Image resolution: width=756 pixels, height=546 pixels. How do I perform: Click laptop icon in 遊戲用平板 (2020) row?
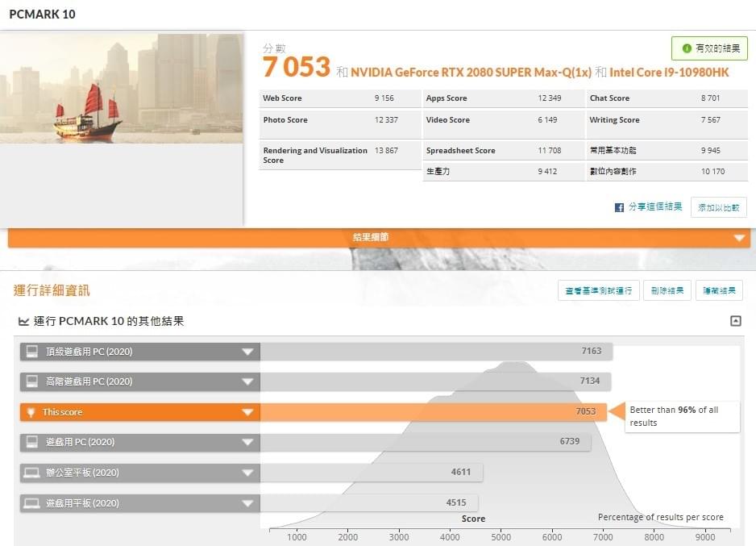point(31,503)
